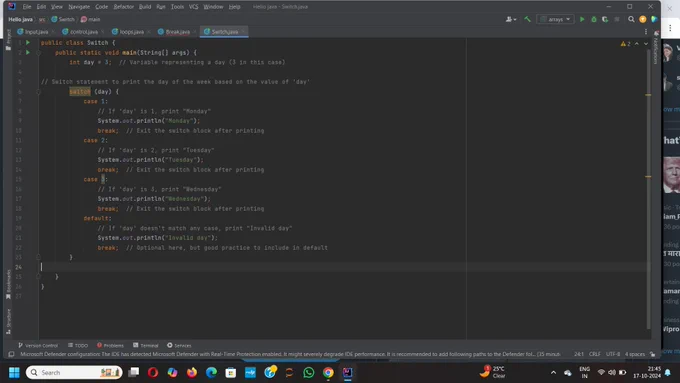
Task: Click the Stop process square icon
Action: (617, 19)
